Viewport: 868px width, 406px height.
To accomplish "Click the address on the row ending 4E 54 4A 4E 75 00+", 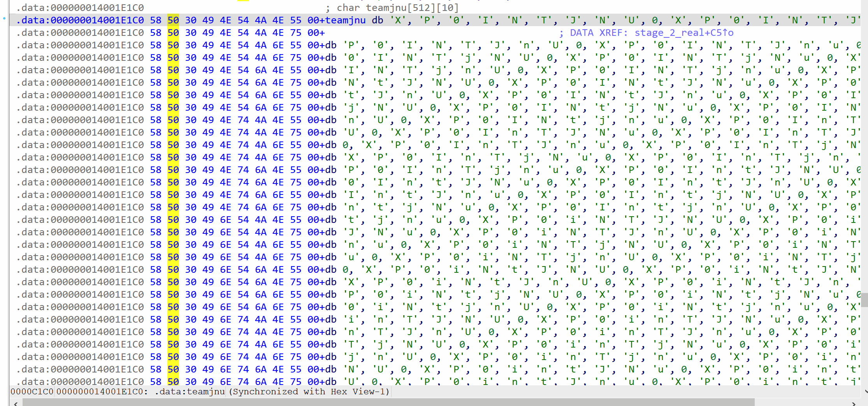I will 80,33.
